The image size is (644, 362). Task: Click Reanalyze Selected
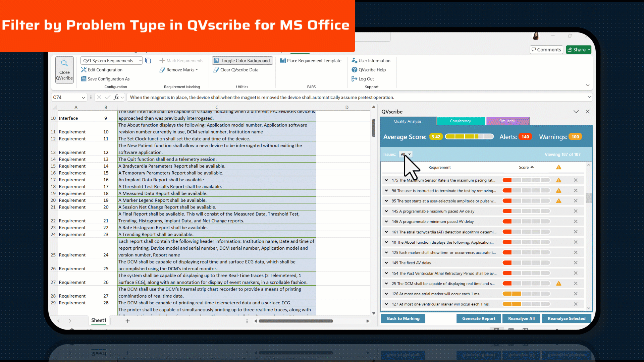(x=567, y=318)
